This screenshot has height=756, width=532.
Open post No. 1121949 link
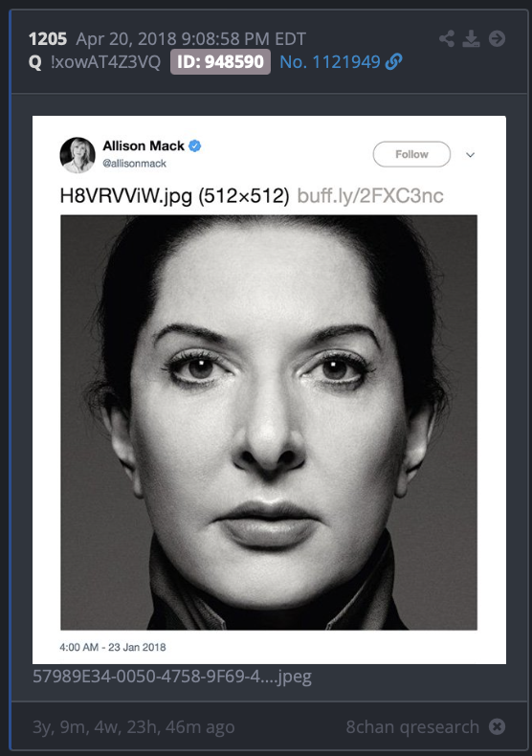330,61
